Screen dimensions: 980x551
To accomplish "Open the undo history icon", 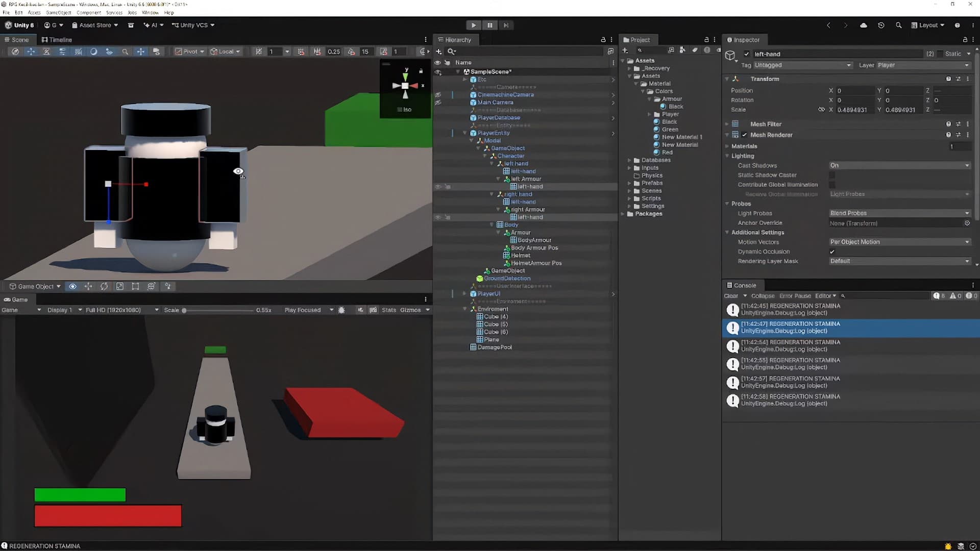I will tap(881, 25).
